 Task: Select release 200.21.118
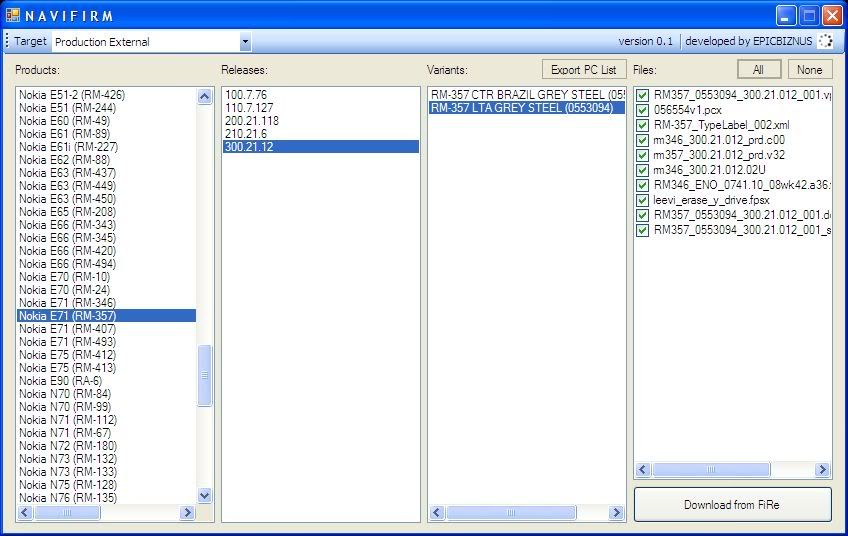tap(321, 121)
